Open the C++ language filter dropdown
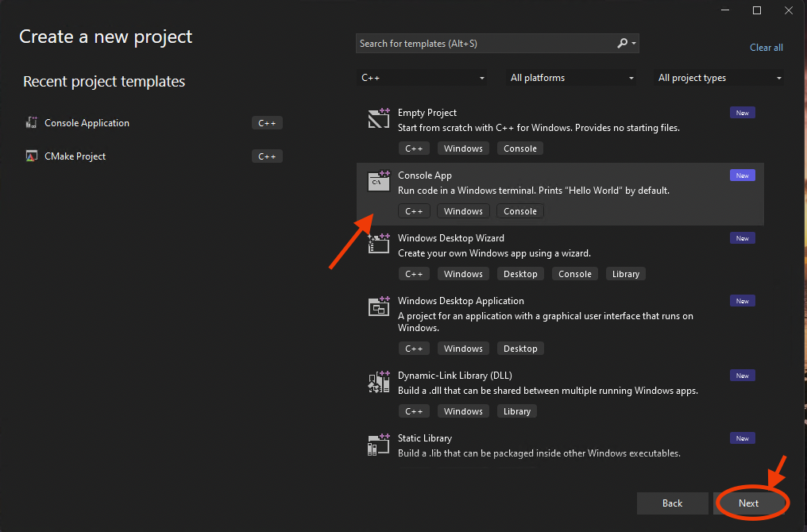The width and height of the screenshot is (807, 532). pyautogui.click(x=423, y=78)
